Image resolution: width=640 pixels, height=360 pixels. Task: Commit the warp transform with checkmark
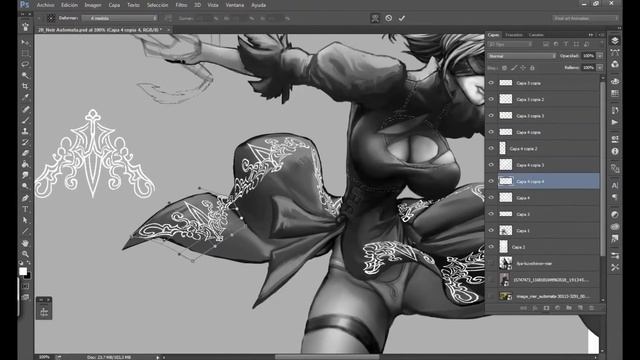tap(402, 18)
